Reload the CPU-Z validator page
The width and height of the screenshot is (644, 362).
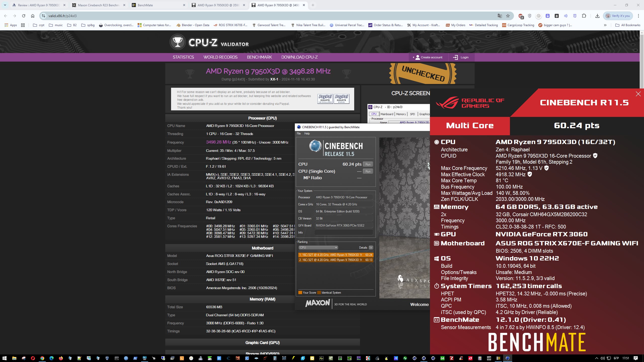click(24, 16)
